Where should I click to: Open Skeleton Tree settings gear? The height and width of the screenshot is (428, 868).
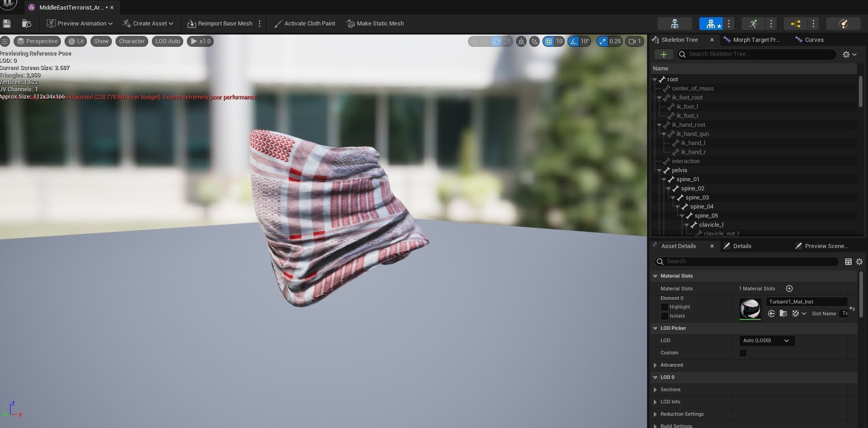[x=849, y=55]
